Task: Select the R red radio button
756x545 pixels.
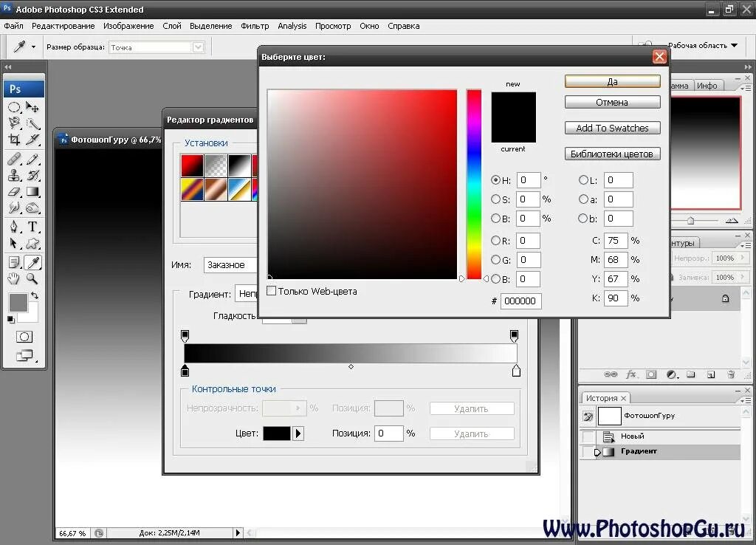Action: (495, 240)
